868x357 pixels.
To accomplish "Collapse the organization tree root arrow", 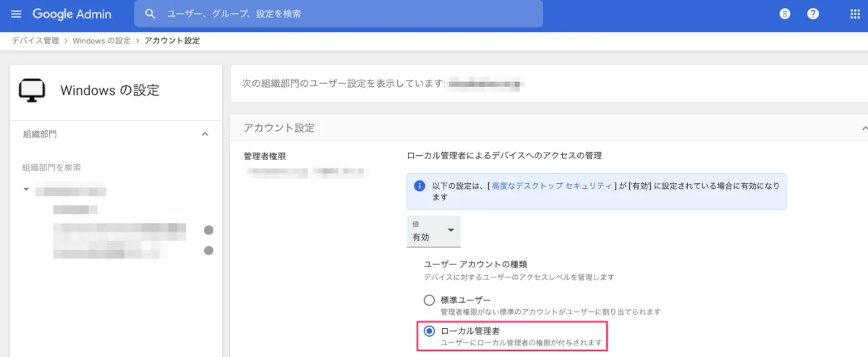I will (x=27, y=190).
